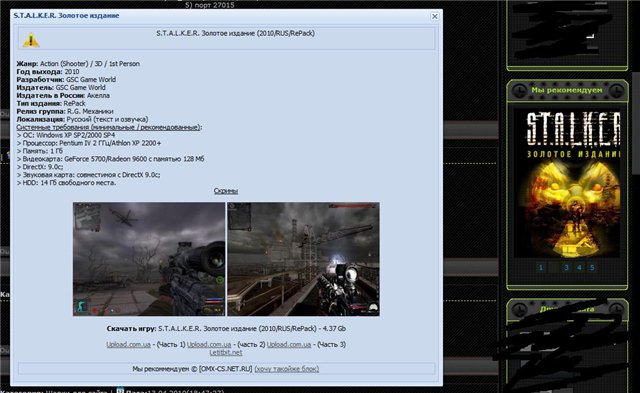
Task: Open Upload.com.ua link for часть 2
Action: pyautogui.click(x=209, y=344)
